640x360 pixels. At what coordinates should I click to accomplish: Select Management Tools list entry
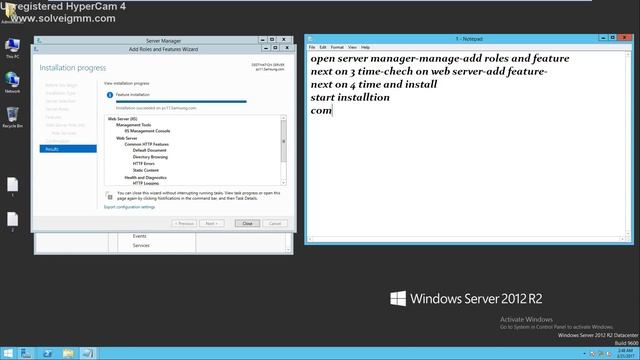click(x=133, y=125)
